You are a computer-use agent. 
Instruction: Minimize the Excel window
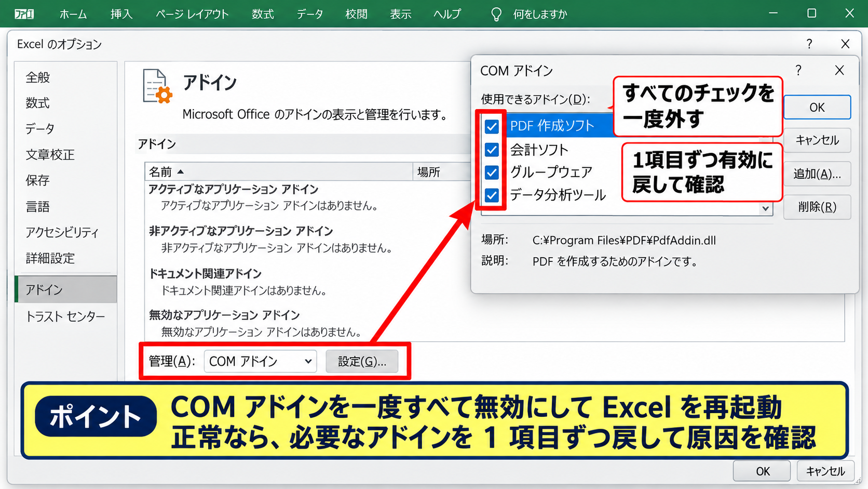[773, 13]
